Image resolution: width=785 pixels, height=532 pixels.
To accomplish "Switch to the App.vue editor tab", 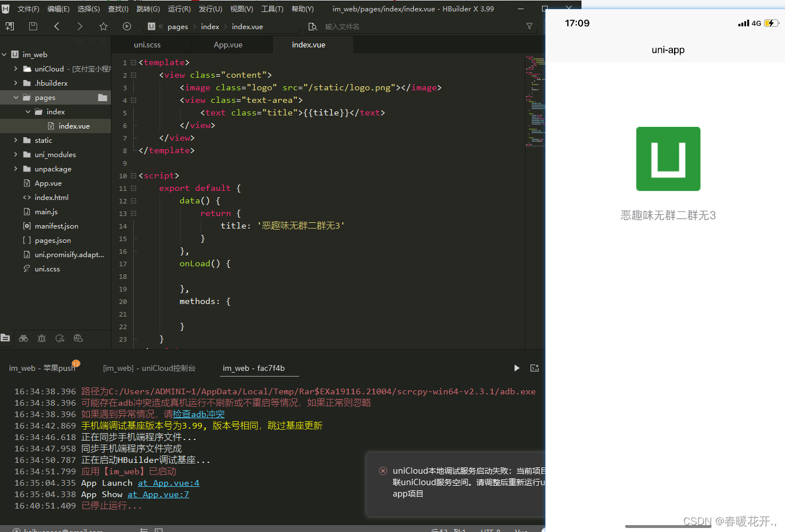I will tap(228, 45).
